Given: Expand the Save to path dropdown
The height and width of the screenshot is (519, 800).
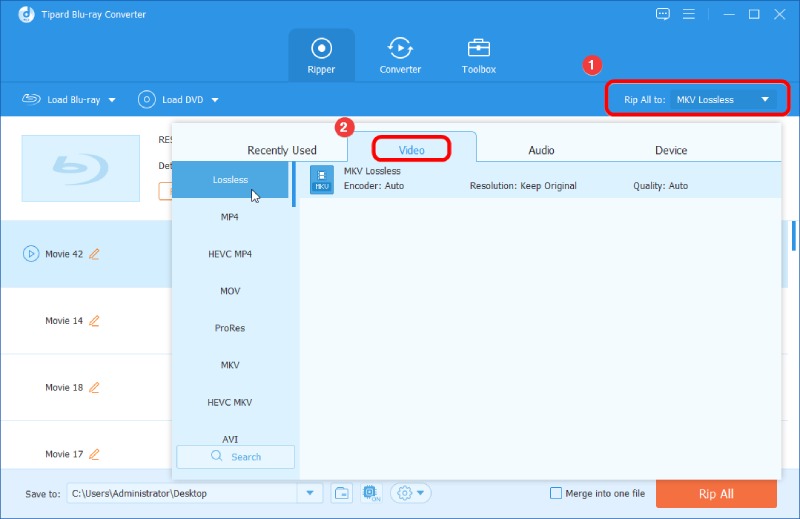Looking at the screenshot, I should 310,493.
